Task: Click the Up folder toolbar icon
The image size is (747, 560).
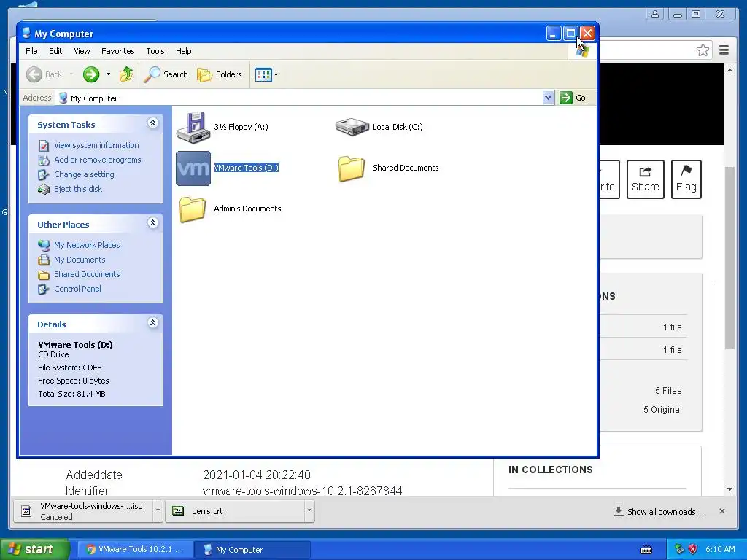Action: click(126, 74)
